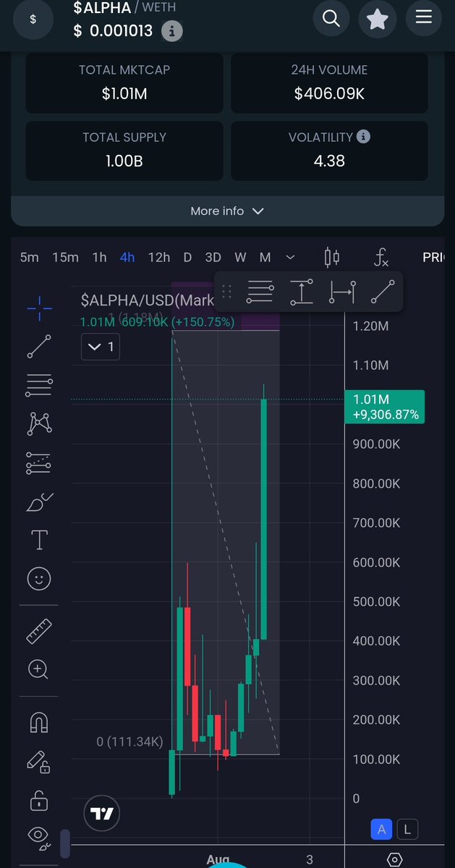Click the 24H VOLUME $406.09K card
The height and width of the screenshot is (868, 455).
(330, 83)
